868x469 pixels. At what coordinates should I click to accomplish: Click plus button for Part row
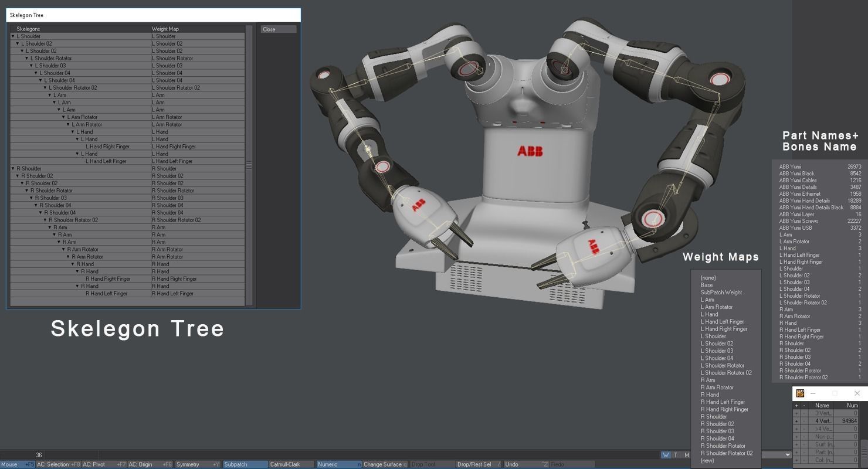796,452
